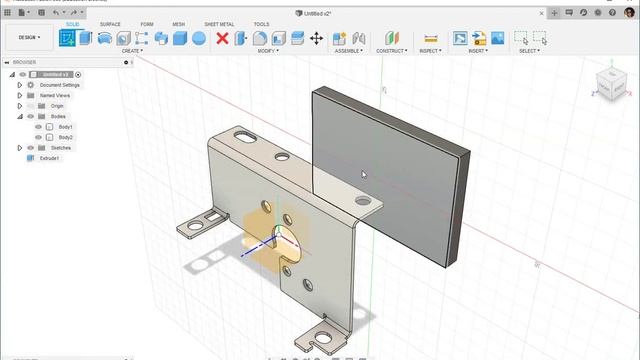Create a Sphere primitive
640x360 pixels.
click(x=199, y=38)
